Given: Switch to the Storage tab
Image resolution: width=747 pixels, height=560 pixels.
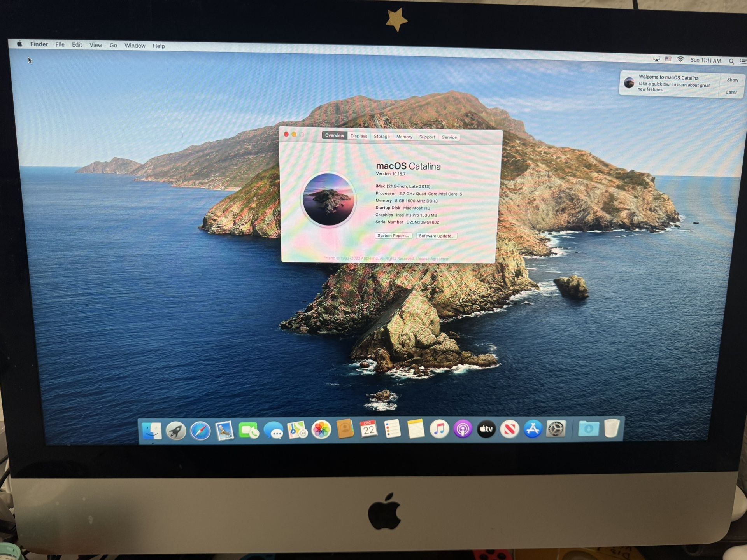Looking at the screenshot, I should 382,136.
